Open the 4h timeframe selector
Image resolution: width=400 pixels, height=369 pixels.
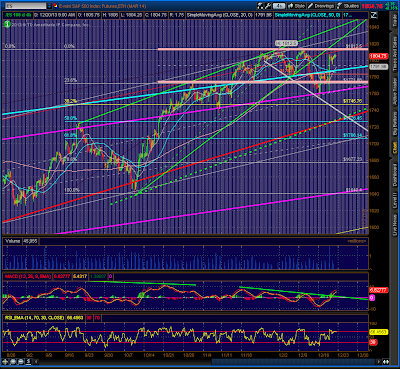pos(279,6)
